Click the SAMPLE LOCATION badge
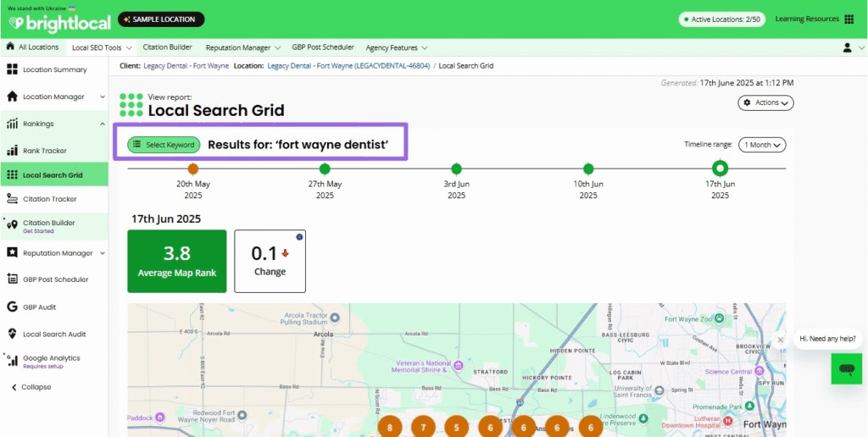 click(x=161, y=19)
